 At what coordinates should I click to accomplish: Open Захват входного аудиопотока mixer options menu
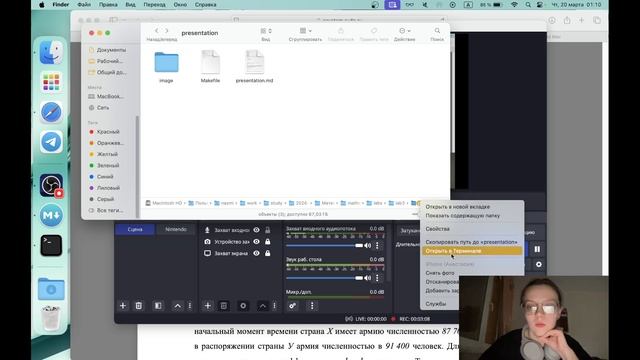[x=377, y=245]
